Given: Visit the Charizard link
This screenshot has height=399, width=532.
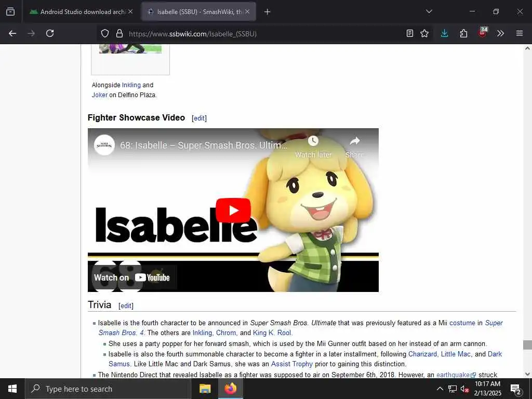Looking at the screenshot, I should (423, 354).
